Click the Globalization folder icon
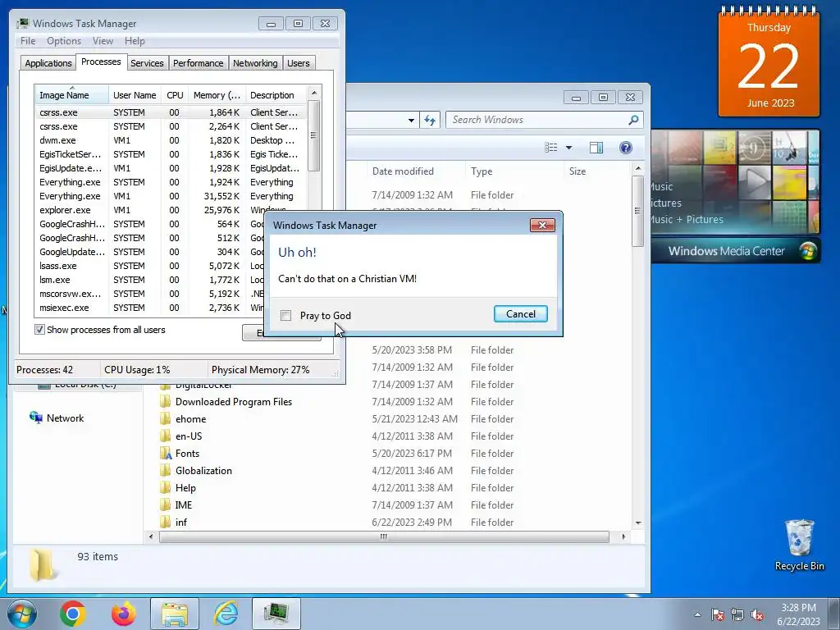 (166, 470)
